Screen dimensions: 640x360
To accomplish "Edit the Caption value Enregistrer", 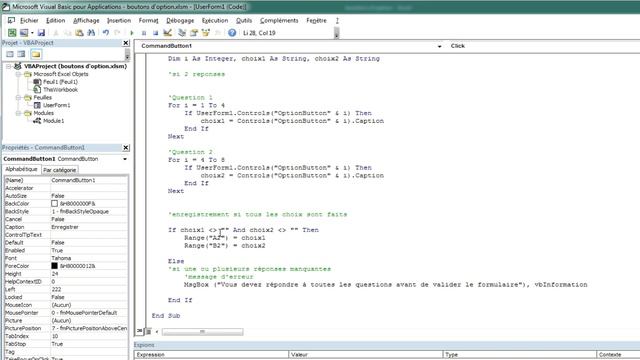I will pos(89,227).
